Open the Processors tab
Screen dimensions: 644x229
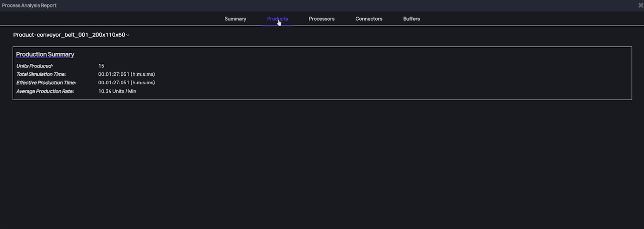[321, 19]
